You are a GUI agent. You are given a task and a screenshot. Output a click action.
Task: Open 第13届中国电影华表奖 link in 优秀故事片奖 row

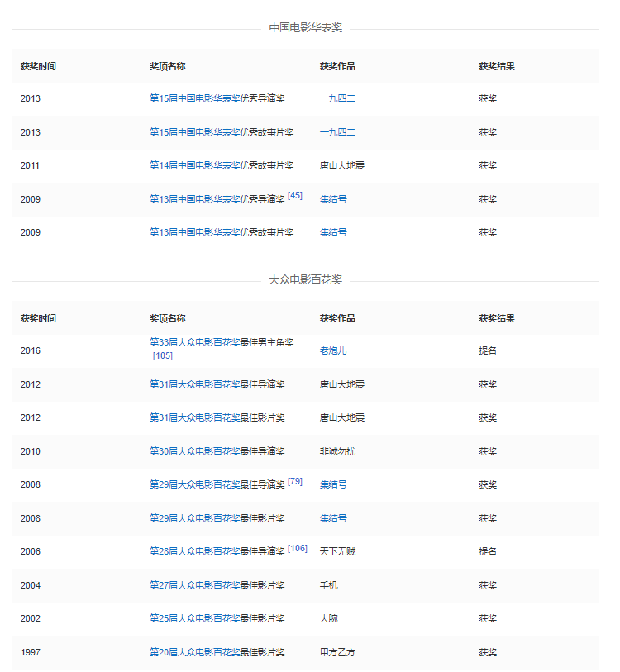click(x=194, y=232)
